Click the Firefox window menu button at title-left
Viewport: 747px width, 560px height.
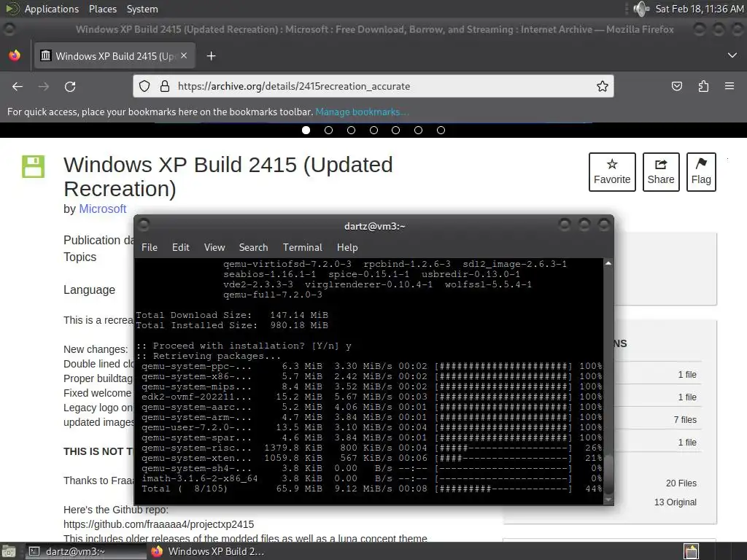pyautogui.click(x=9, y=29)
